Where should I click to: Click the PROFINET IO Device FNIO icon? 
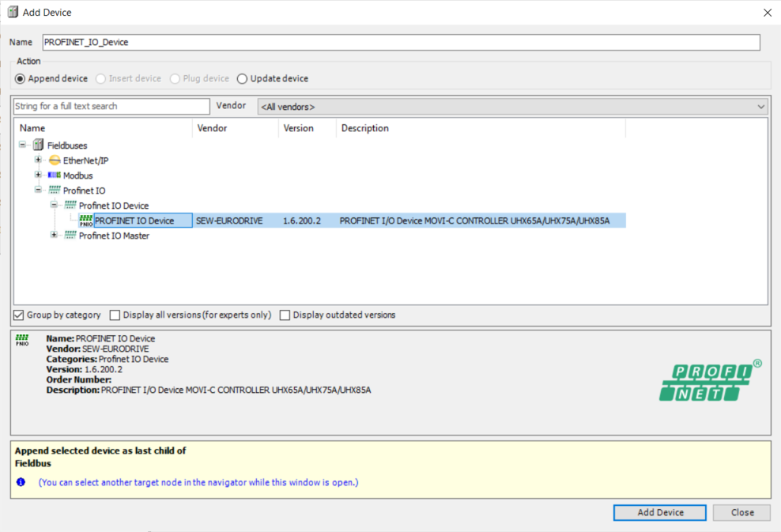tap(85, 221)
